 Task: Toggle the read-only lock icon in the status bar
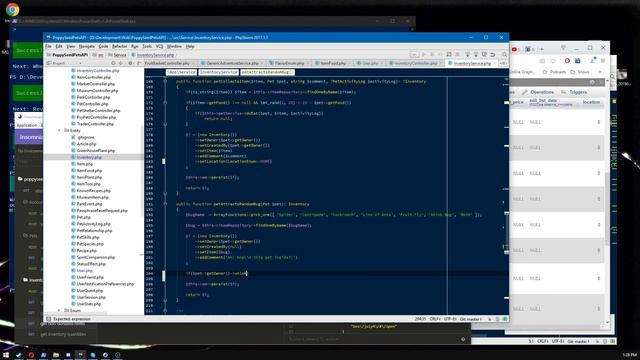pos(489,319)
